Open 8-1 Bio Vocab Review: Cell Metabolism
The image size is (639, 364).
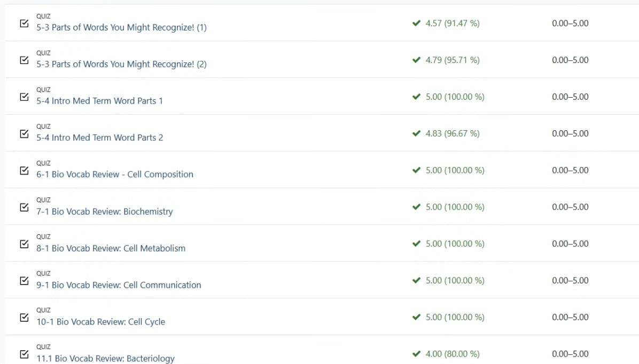click(x=111, y=248)
